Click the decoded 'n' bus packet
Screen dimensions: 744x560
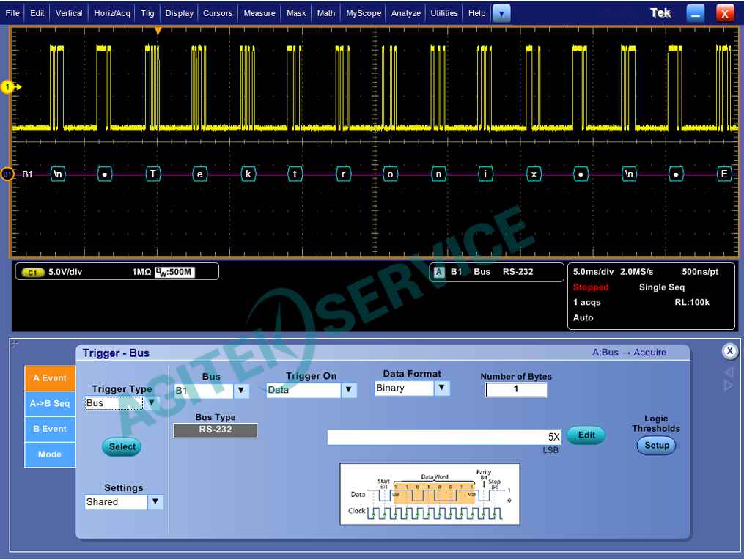click(x=438, y=174)
